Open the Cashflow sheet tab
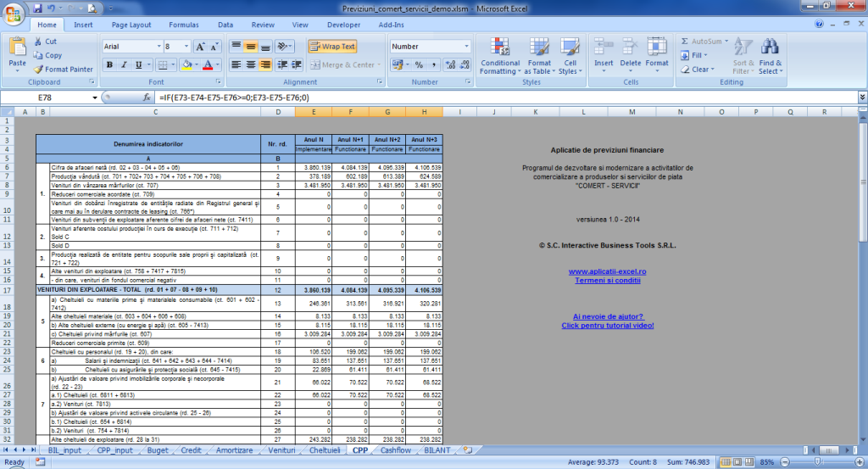This screenshot has width=868, height=469. tap(395, 450)
